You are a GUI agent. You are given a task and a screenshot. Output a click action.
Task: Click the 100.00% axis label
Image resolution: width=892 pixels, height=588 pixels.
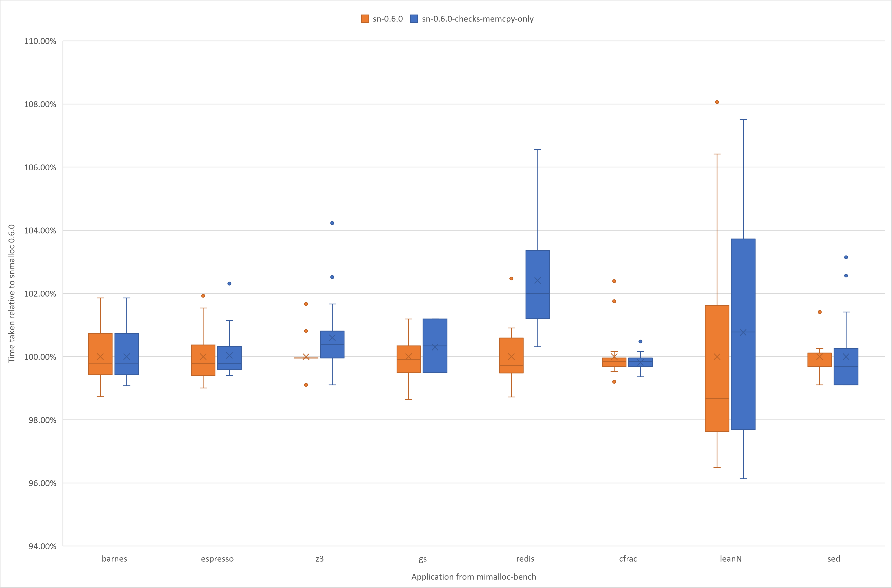point(40,357)
